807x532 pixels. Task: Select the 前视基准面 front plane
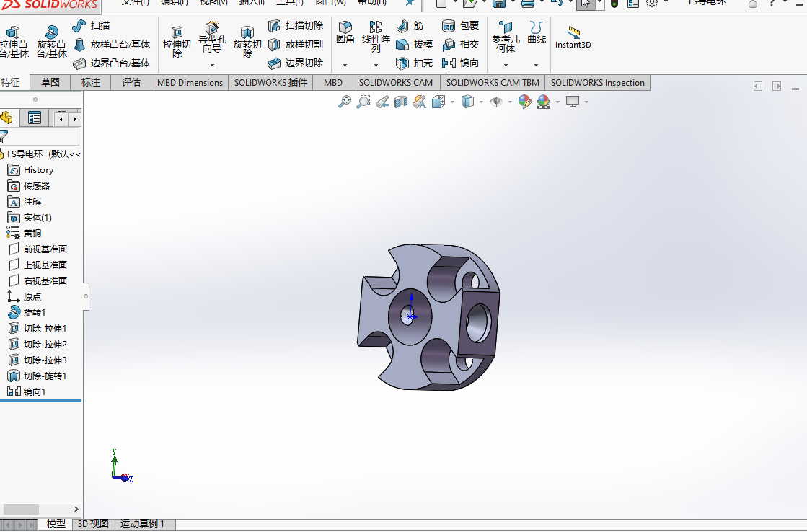click(x=38, y=249)
